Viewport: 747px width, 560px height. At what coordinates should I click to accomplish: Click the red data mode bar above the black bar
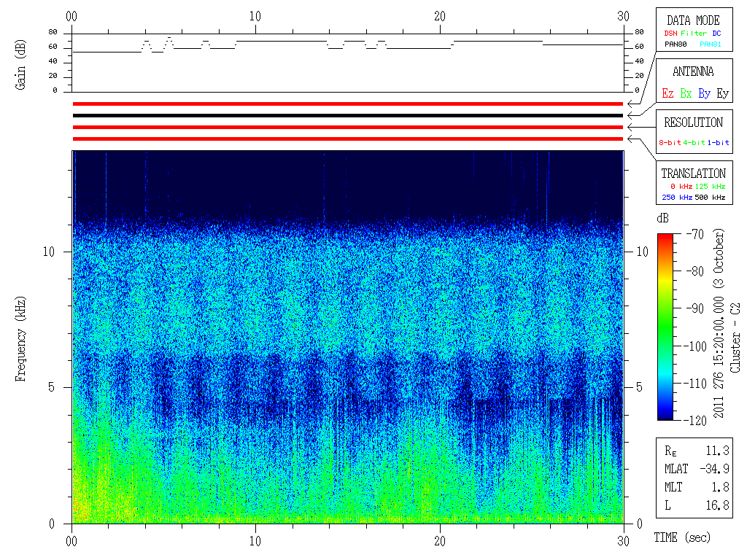[348, 104]
